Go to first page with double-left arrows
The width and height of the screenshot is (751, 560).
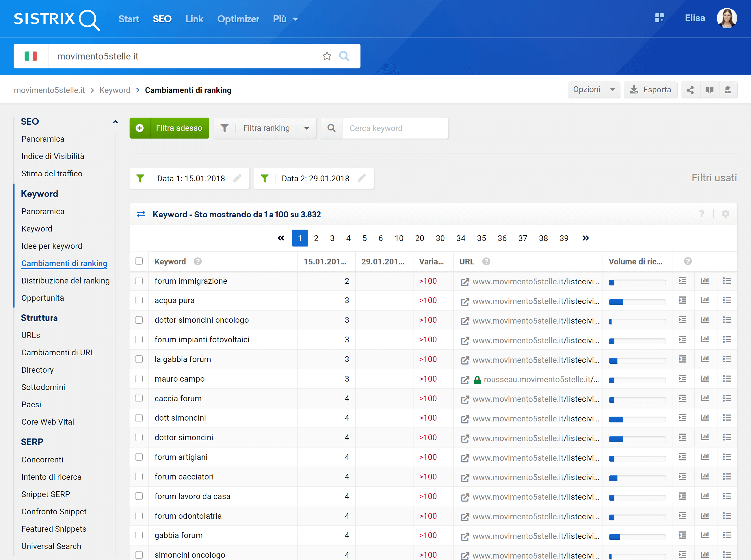click(x=281, y=238)
